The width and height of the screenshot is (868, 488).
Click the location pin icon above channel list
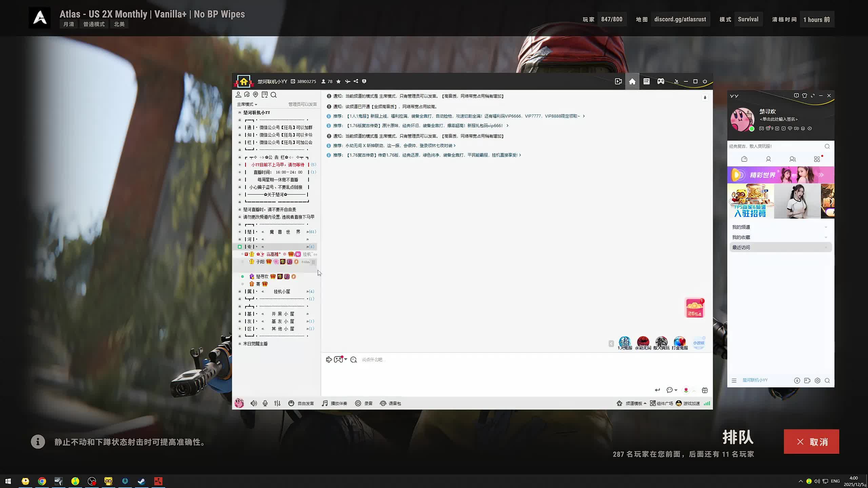click(x=256, y=95)
